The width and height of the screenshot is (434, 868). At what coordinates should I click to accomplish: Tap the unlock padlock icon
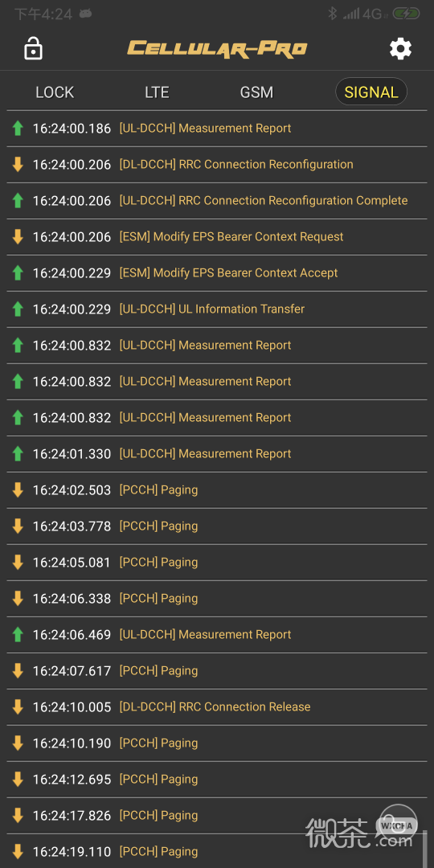click(33, 49)
